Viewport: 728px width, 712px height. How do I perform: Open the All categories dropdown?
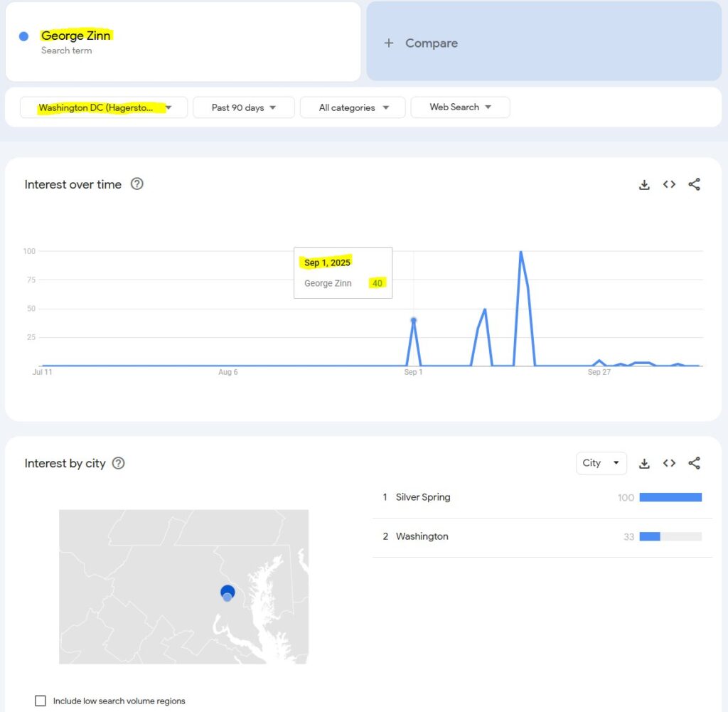353,107
